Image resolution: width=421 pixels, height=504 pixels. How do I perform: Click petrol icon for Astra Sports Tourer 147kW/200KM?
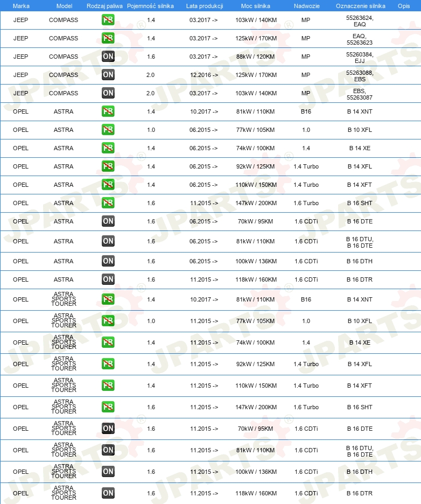tap(108, 407)
